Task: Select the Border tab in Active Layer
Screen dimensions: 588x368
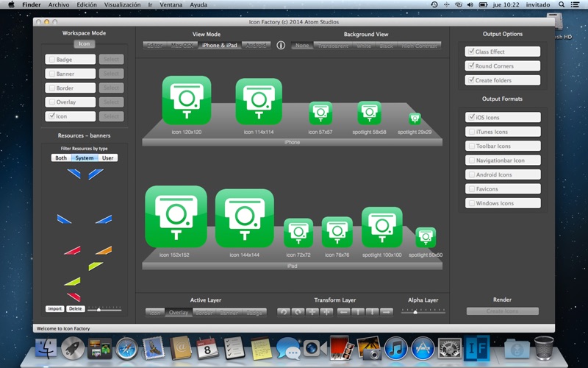Action: [x=204, y=312]
